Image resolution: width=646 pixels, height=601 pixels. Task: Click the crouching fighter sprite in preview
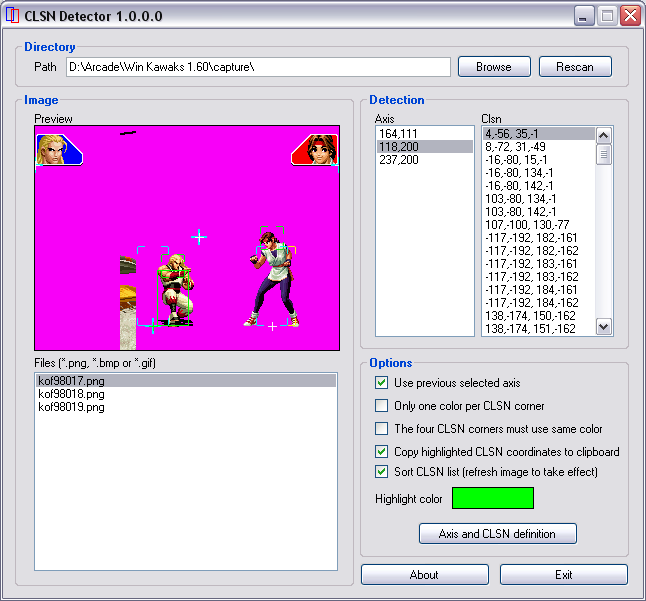coord(176,292)
